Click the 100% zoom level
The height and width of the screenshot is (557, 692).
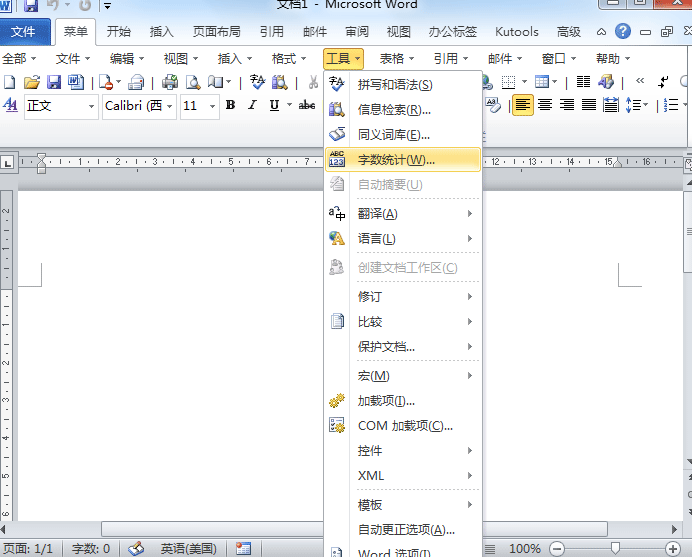[x=524, y=549]
